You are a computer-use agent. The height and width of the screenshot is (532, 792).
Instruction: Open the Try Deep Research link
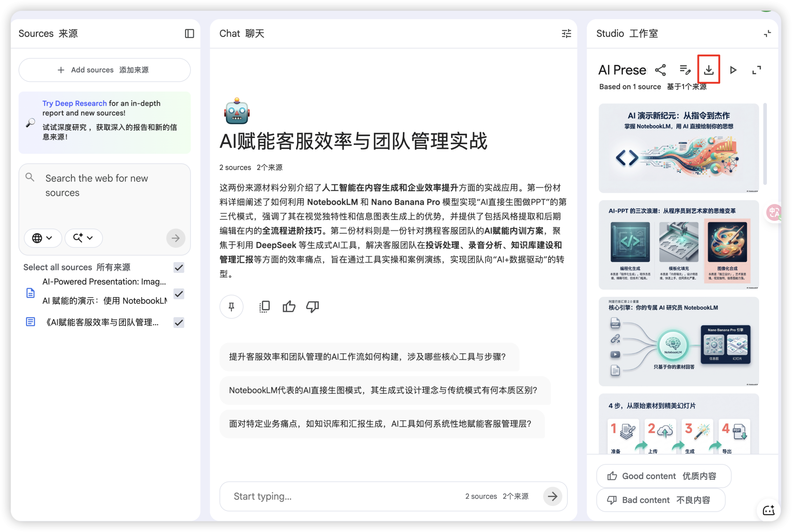click(74, 103)
